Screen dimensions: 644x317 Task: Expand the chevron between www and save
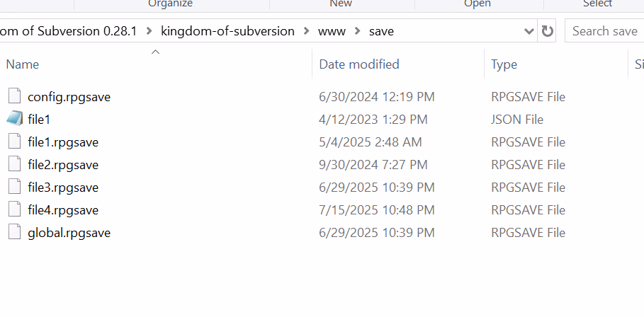point(357,31)
